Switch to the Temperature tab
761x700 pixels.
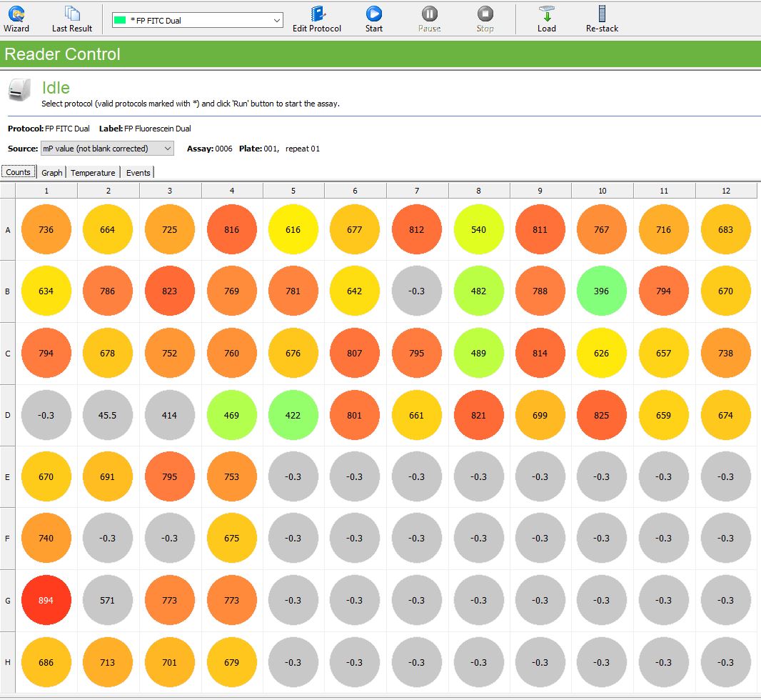(93, 173)
